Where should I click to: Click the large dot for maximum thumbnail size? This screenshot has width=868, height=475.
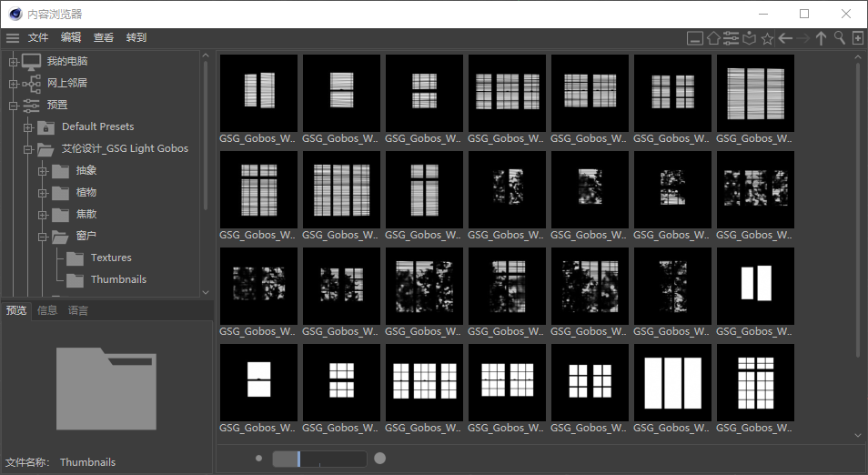click(379, 459)
